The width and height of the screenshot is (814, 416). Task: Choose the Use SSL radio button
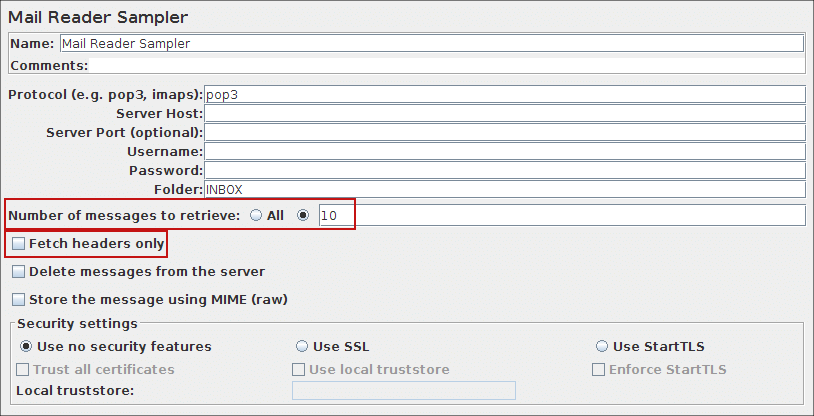(302, 347)
